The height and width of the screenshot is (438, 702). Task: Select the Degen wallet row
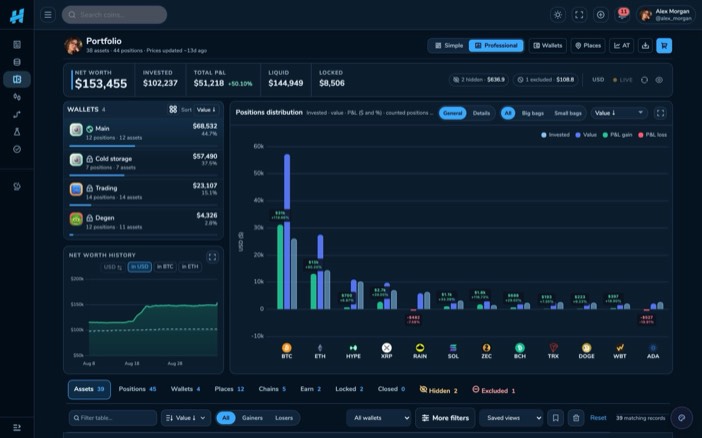coord(143,222)
